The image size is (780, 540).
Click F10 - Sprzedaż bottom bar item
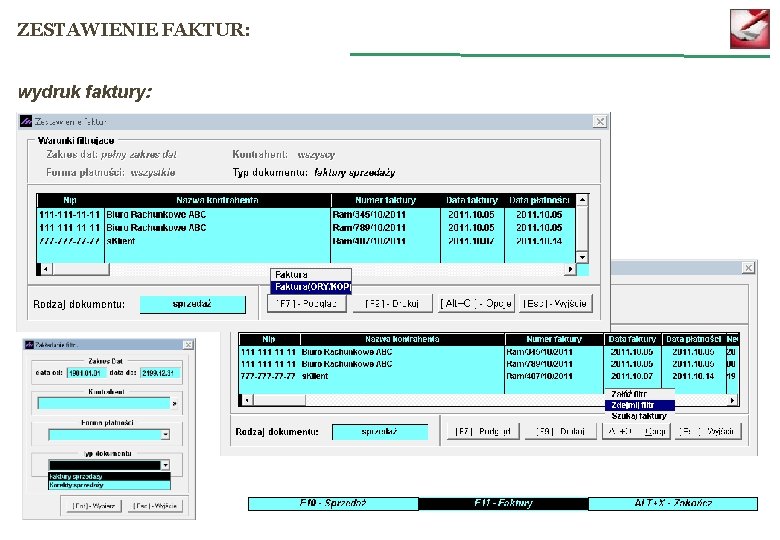tap(333, 503)
